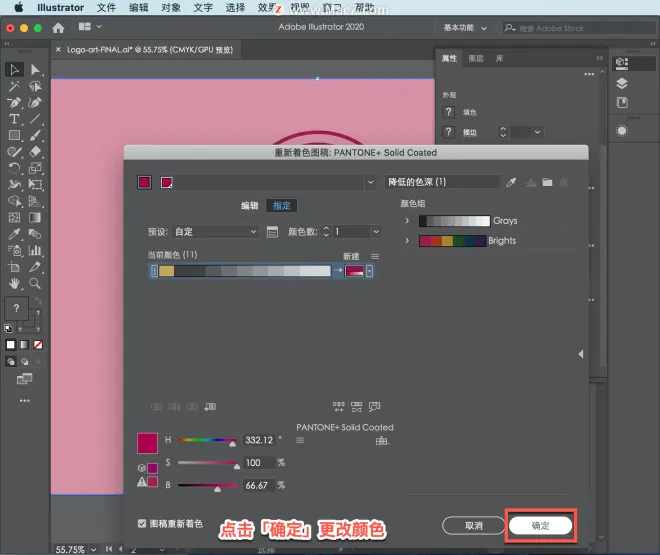Open the Layers panel icon in dock
The height and width of the screenshot is (555, 660).
(x=622, y=83)
